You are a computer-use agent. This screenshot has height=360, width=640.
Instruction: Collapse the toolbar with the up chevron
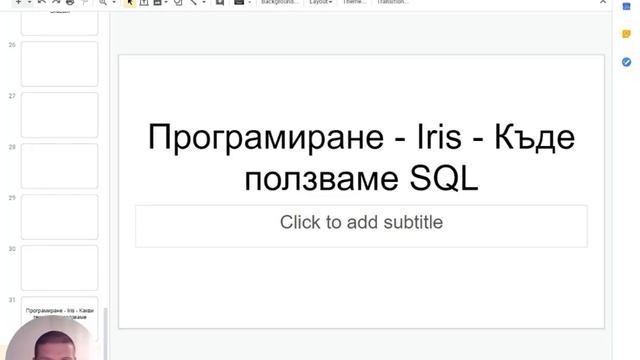603,2
